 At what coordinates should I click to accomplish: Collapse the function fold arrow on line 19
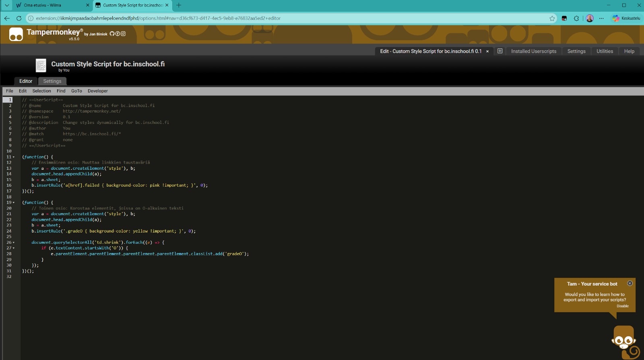coord(14,203)
